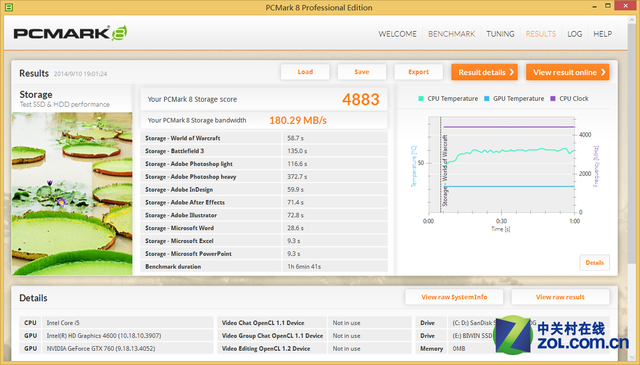
Task: Click Video Editing OpenCL 1.2 Device row
Action: click(x=314, y=349)
